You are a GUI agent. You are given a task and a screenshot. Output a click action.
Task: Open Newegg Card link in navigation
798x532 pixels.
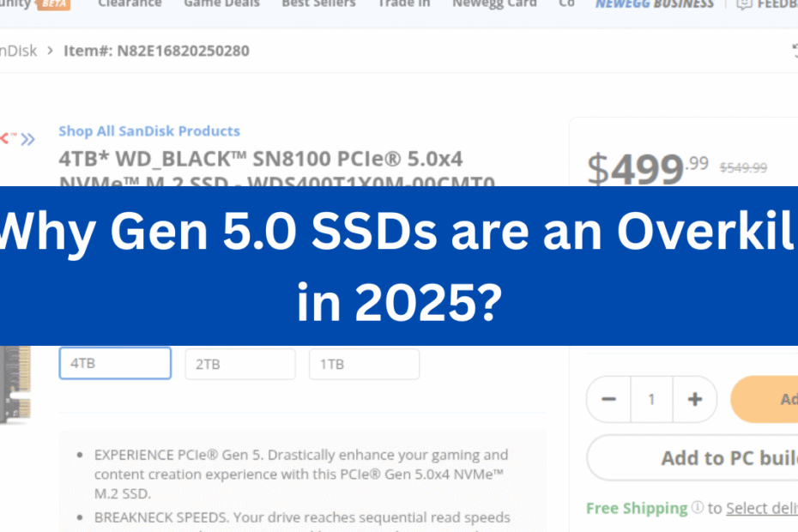click(x=494, y=3)
